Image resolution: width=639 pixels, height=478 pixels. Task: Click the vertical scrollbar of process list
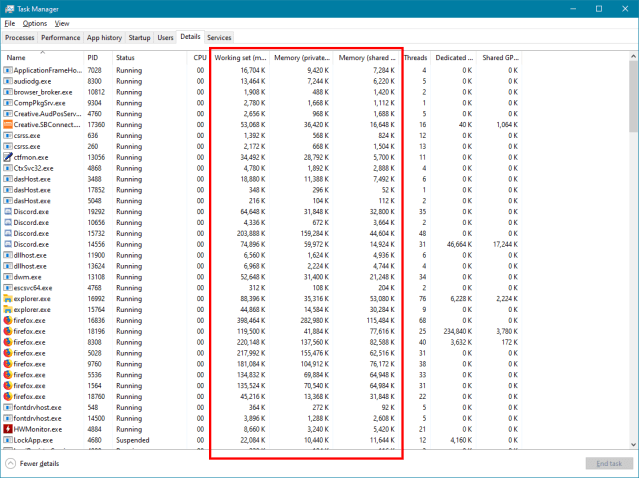tap(633, 250)
